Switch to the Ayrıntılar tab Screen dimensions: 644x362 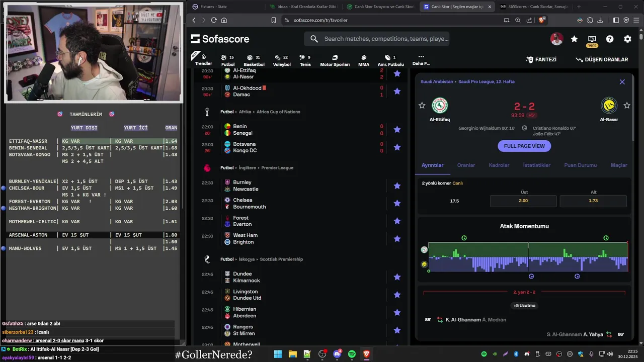click(x=432, y=165)
